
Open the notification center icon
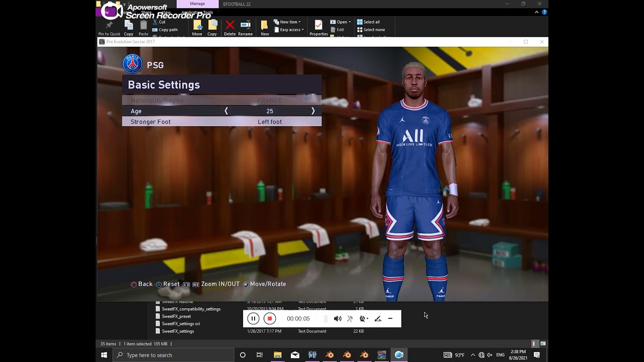tap(537, 355)
